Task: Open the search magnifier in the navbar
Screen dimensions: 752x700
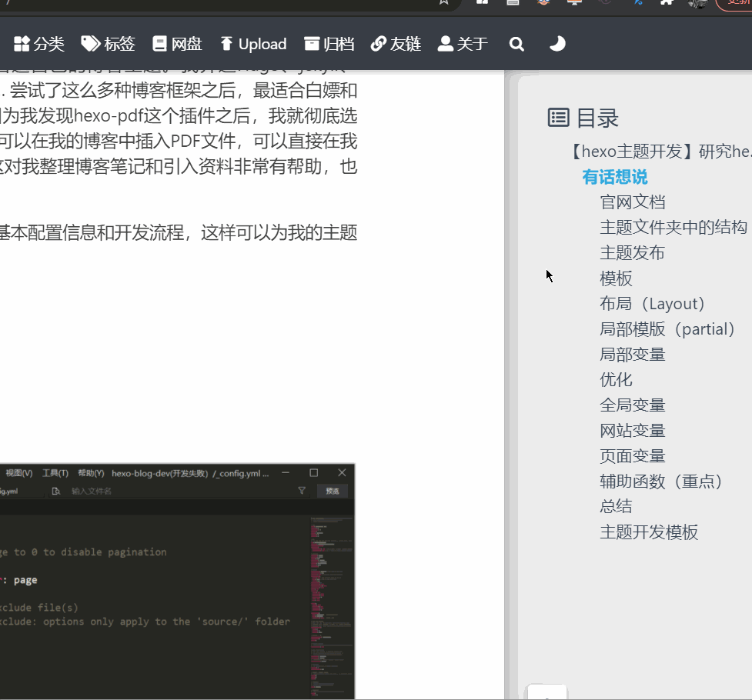Action: [516, 44]
